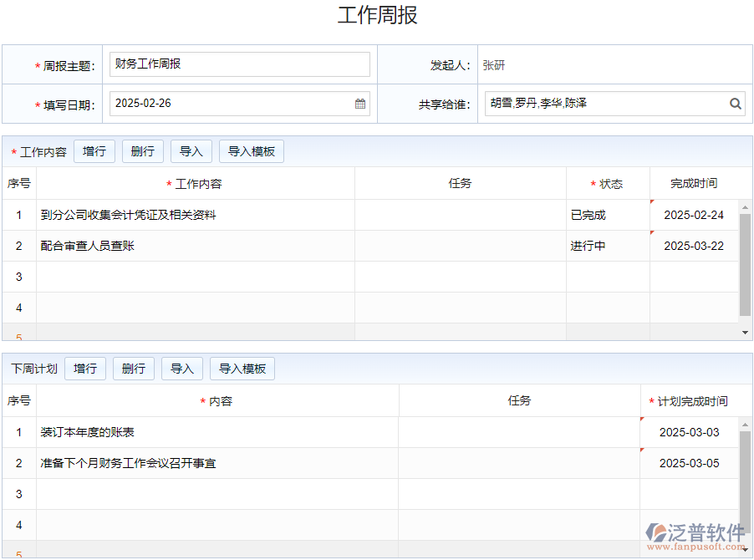754x560 pixels.
Task: Open the calendar picker for 填写日期
Action: 360,104
